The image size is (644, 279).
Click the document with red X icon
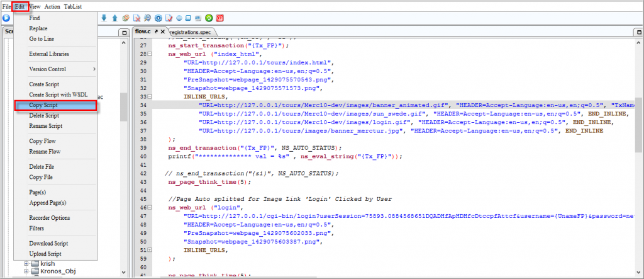pyautogui.click(x=136, y=18)
